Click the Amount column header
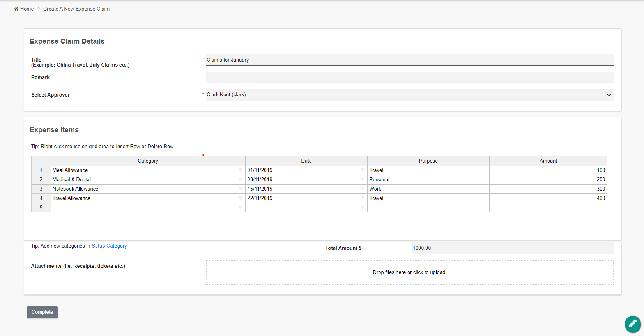This screenshot has height=336, width=644. pyautogui.click(x=548, y=161)
